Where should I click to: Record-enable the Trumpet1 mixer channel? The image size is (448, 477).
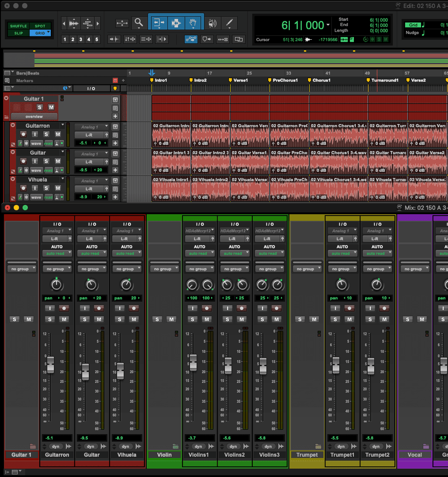tap(349, 308)
